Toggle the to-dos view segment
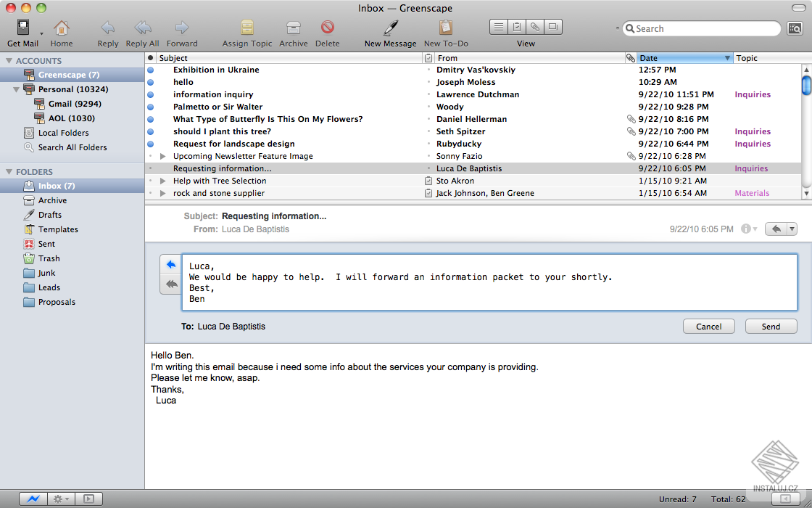The image size is (812, 508). (517, 27)
